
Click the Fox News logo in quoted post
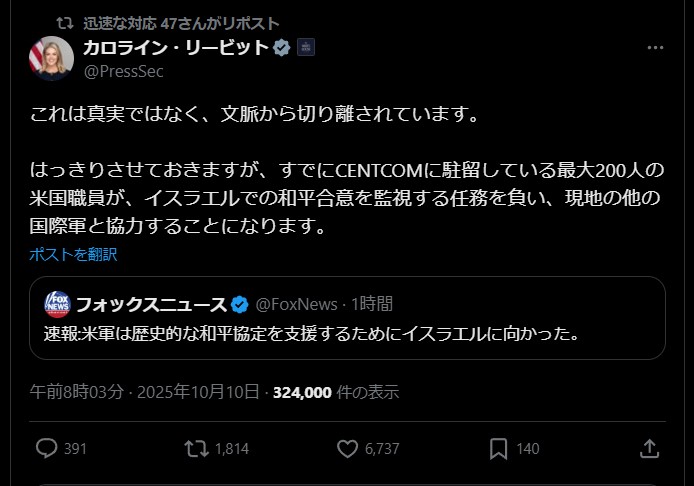[x=57, y=303]
